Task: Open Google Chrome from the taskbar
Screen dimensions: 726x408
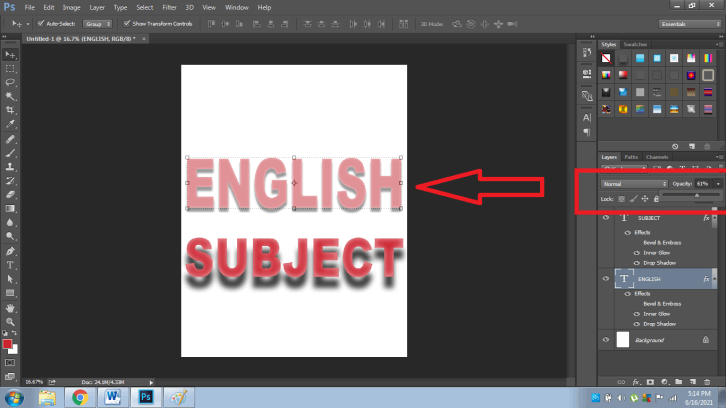Action: (x=79, y=397)
